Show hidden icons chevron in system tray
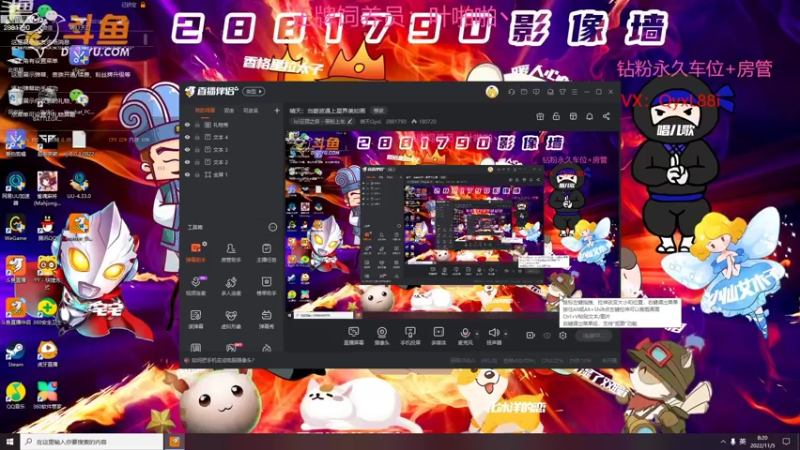800x450 pixels. click(723, 441)
